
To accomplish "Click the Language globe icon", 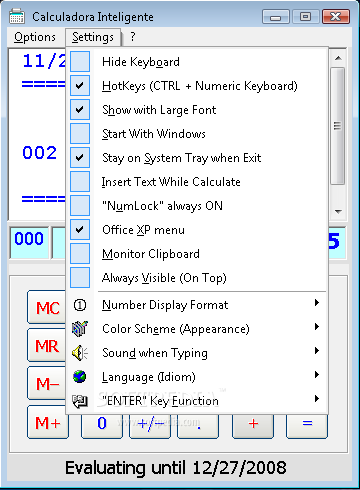I will point(80,377).
